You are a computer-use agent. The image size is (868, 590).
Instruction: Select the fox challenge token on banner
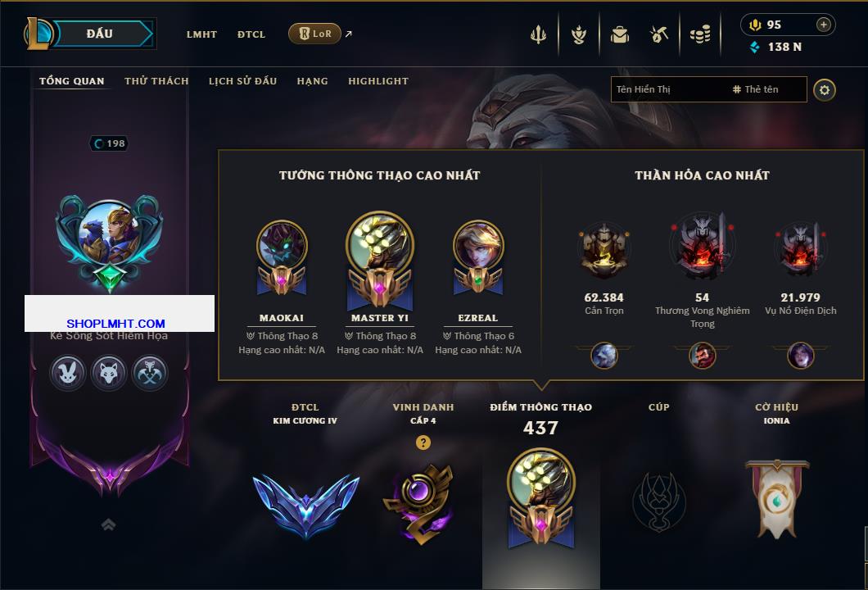pos(108,372)
